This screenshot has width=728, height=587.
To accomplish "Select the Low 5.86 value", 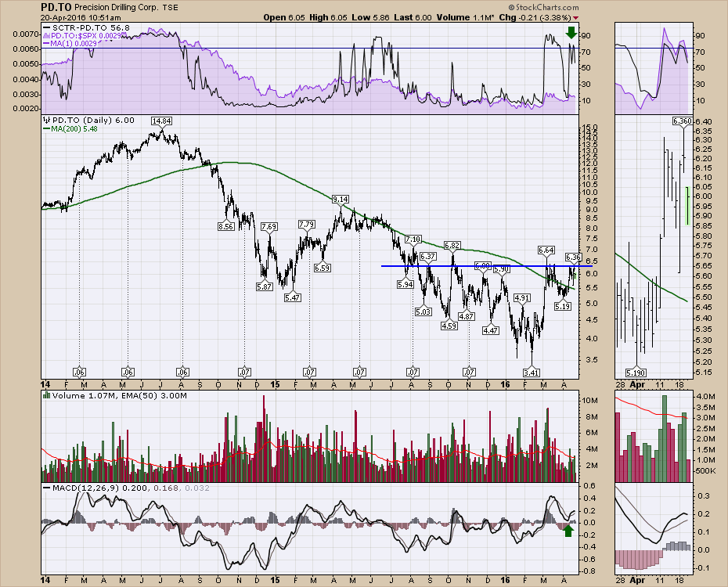I will 371,18.
